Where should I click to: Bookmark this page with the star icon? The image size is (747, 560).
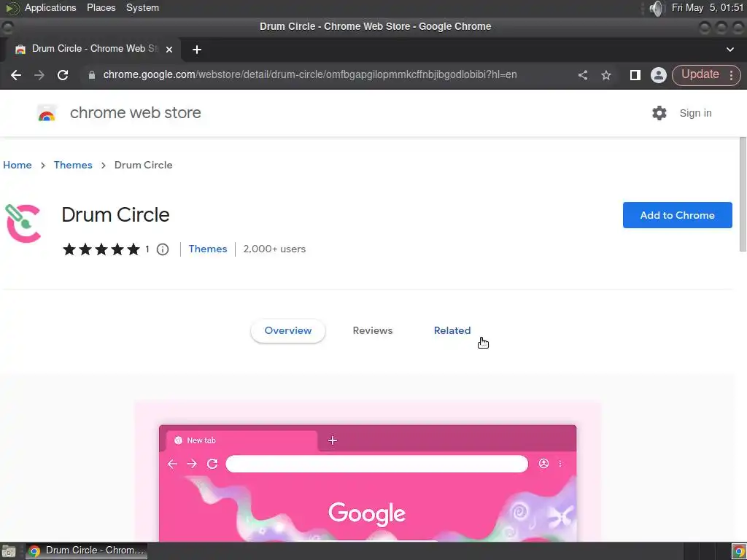click(606, 75)
